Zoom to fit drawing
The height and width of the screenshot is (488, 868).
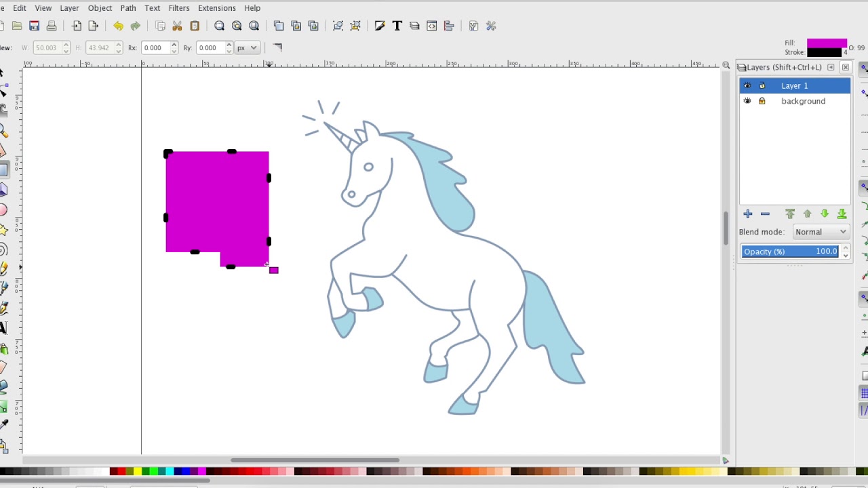click(x=237, y=26)
